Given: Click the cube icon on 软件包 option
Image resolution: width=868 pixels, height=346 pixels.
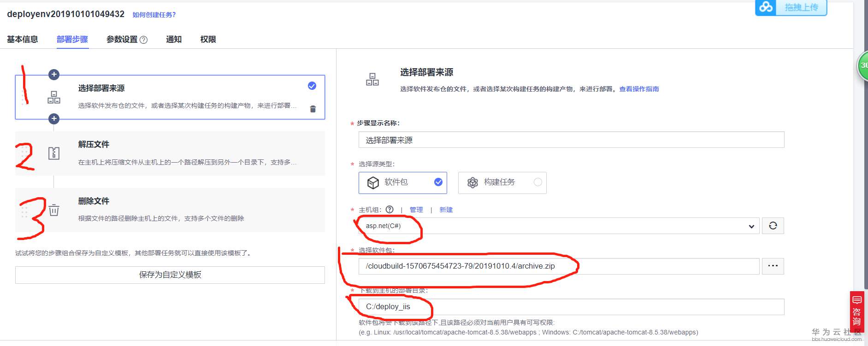Looking at the screenshot, I should point(373,182).
